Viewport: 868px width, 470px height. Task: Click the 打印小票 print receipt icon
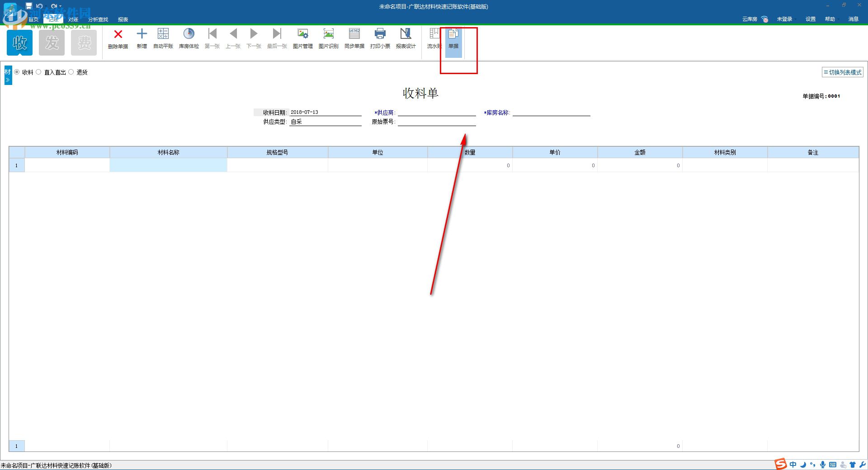[380, 38]
